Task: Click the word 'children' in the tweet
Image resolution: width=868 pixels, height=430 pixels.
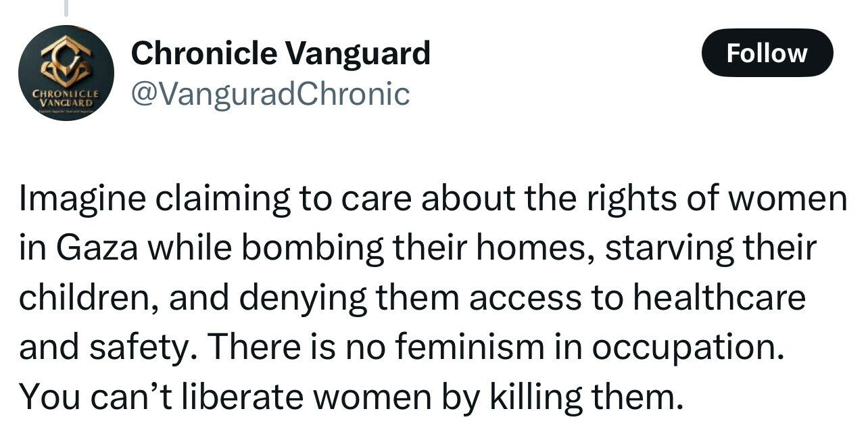Action: [86, 298]
